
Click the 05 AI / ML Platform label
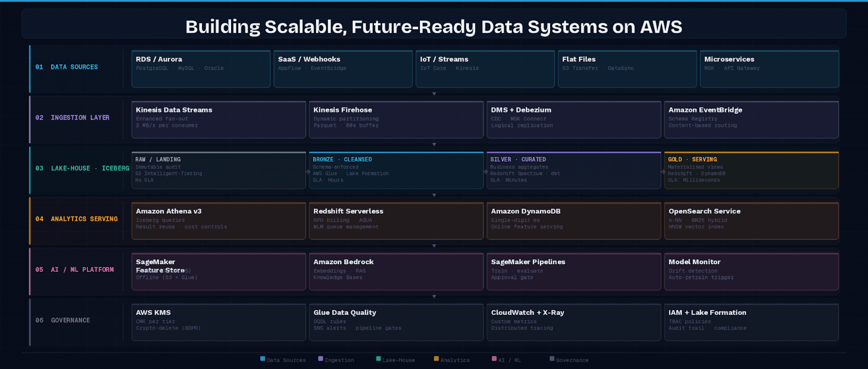(x=75, y=270)
